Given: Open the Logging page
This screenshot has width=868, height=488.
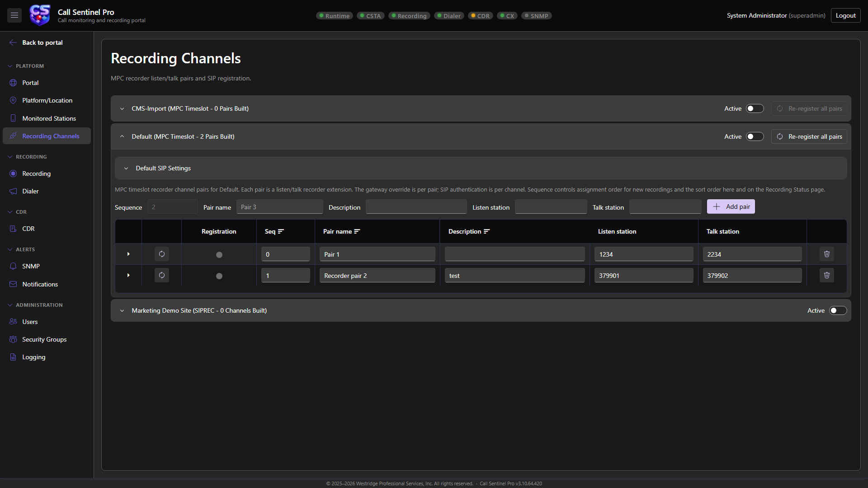Looking at the screenshot, I should 47,357.
